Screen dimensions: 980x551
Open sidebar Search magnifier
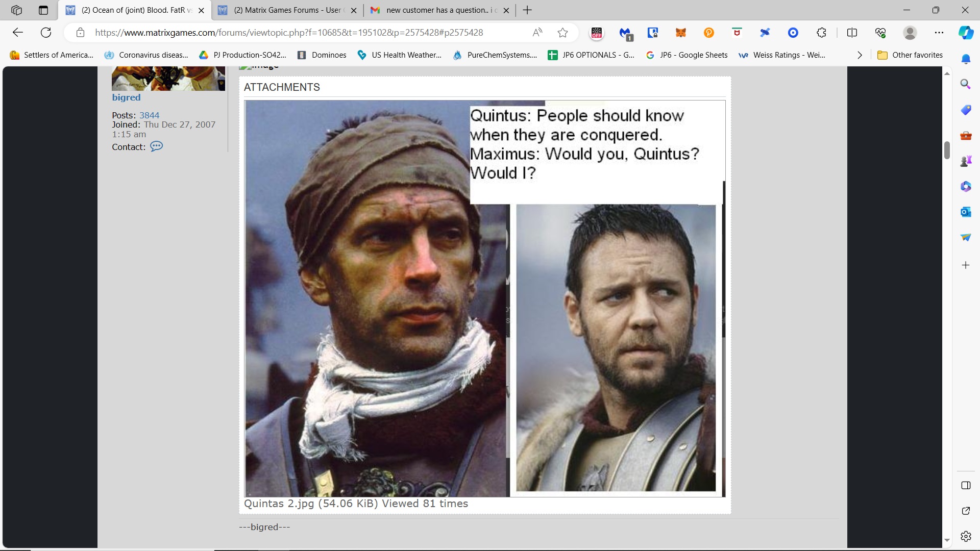966,84
